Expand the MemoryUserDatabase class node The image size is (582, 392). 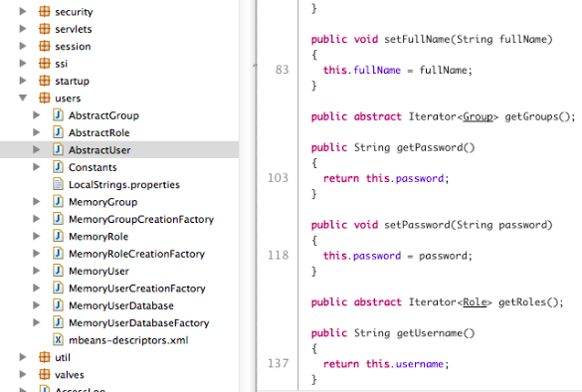(37, 305)
